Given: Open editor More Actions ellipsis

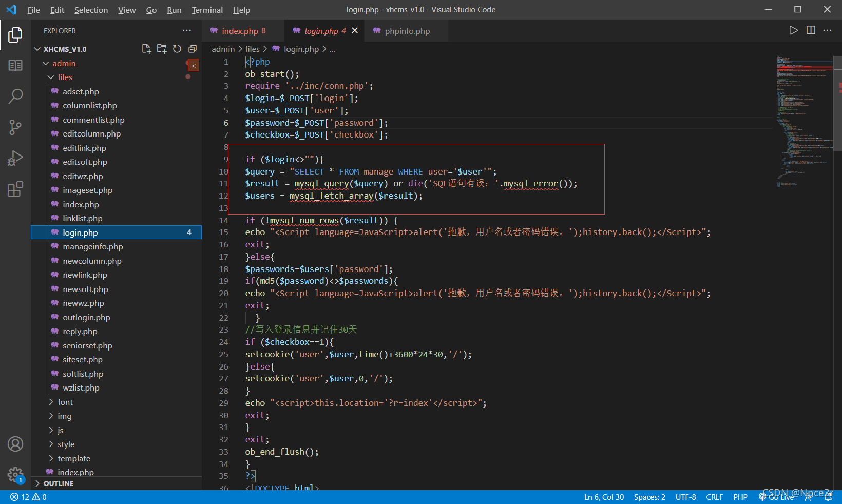Looking at the screenshot, I should (827, 30).
